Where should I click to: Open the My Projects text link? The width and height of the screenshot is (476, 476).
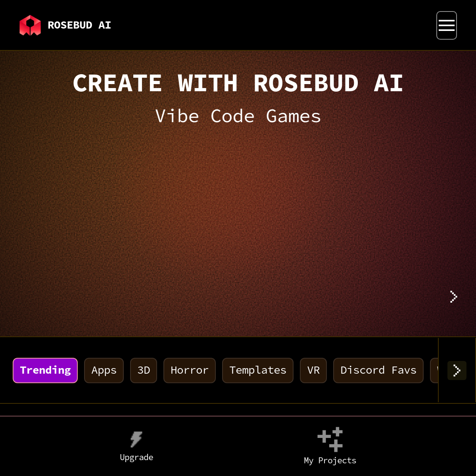pos(330,461)
